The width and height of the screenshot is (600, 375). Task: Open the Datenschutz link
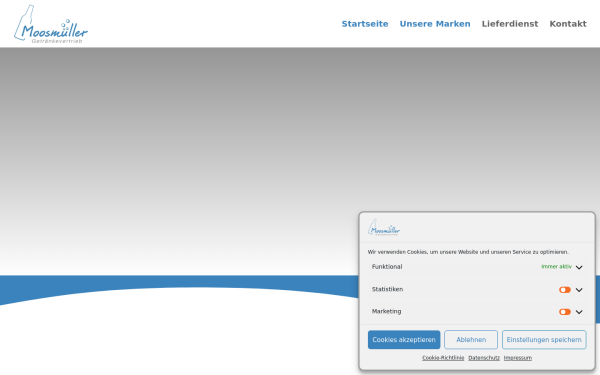pyautogui.click(x=484, y=358)
